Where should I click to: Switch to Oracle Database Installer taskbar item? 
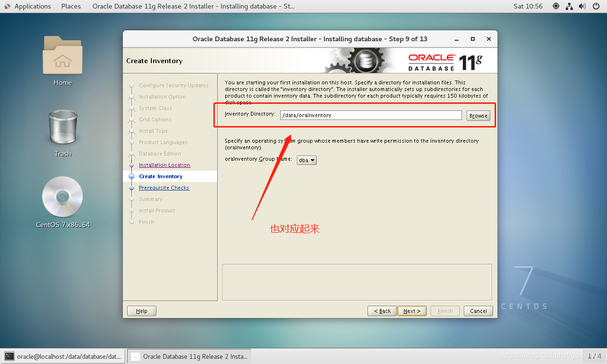[189, 356]
